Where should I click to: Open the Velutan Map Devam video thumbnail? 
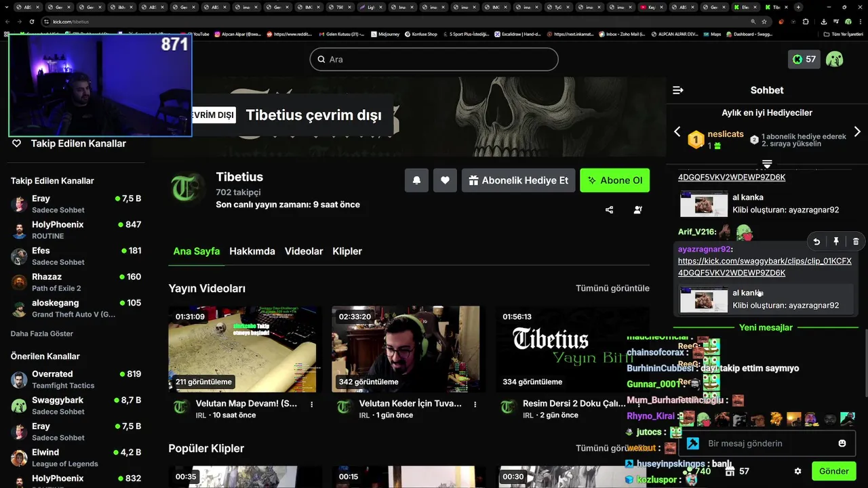(x=243, y=349)
